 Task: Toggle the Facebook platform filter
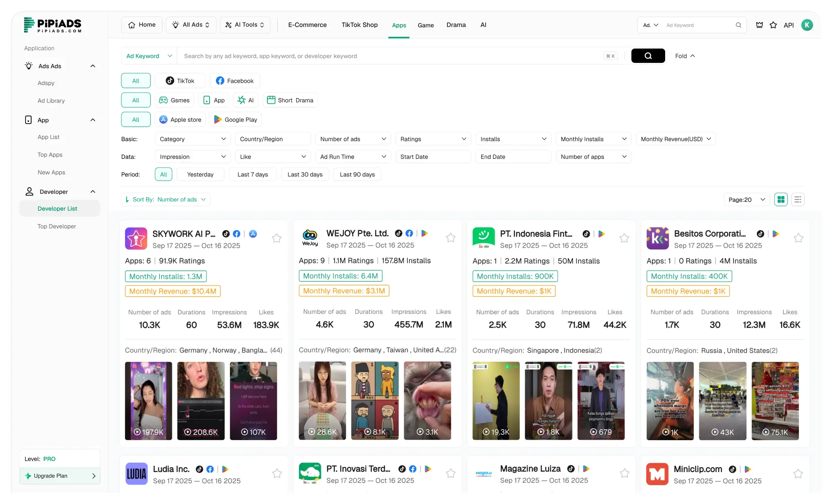pyautogui.click(x=234, y=80)
